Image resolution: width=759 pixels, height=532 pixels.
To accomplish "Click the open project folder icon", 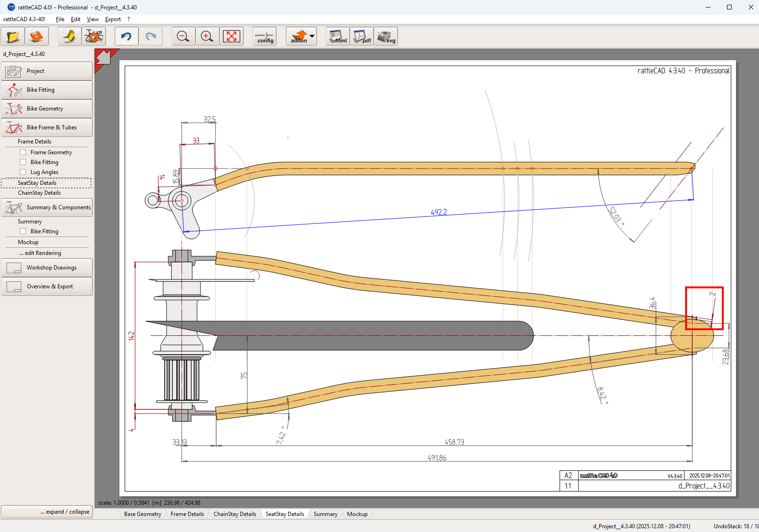I will pos(13,37).
